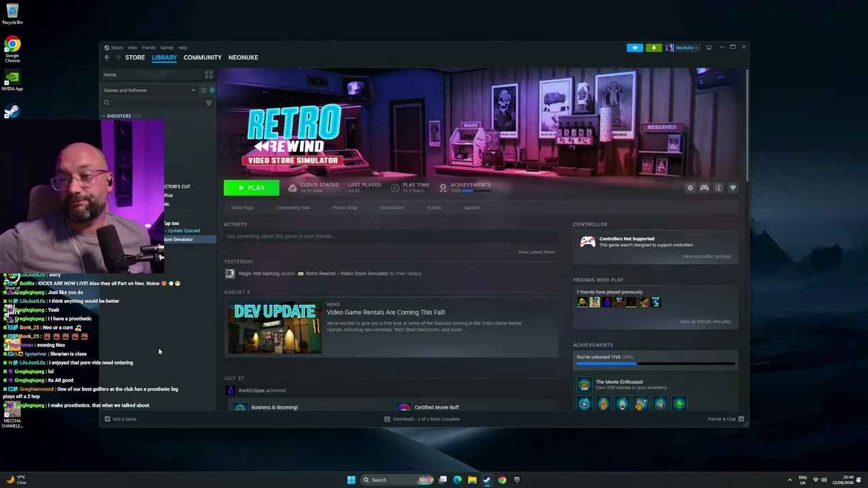Screen dimensions: 868x488
Task: Click Steam icon in the taskbar
Action: coord(487,480)
